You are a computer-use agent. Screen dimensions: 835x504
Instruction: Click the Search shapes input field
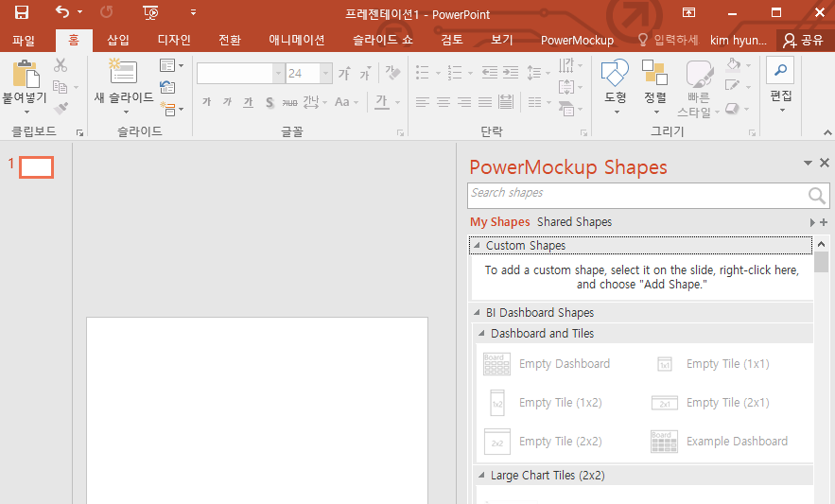638,196
